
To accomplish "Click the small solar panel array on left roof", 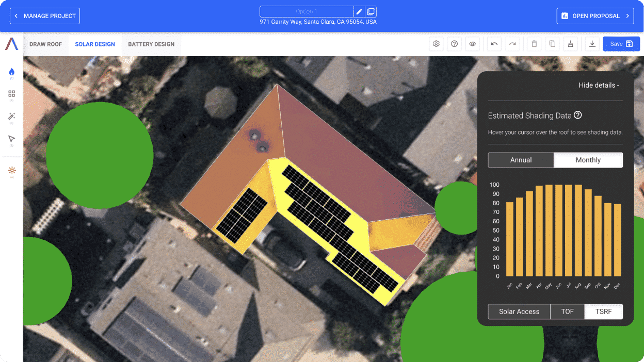I will coord(242,216).
